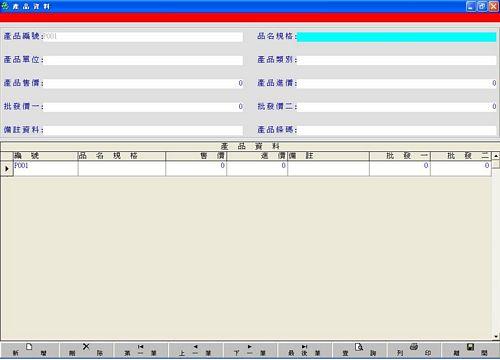Click the 產品條碼 input field
The height and width of the screenshot is (360, 500).
(x=396, y=130)
